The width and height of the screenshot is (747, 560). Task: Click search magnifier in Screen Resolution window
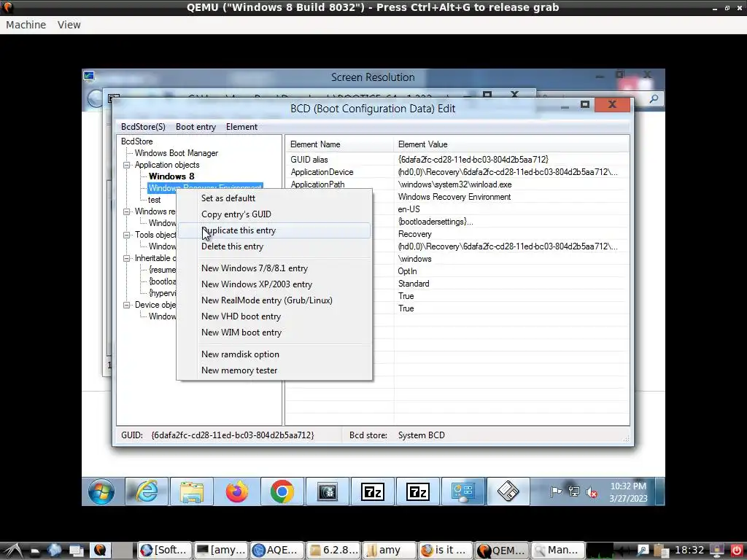654,98
